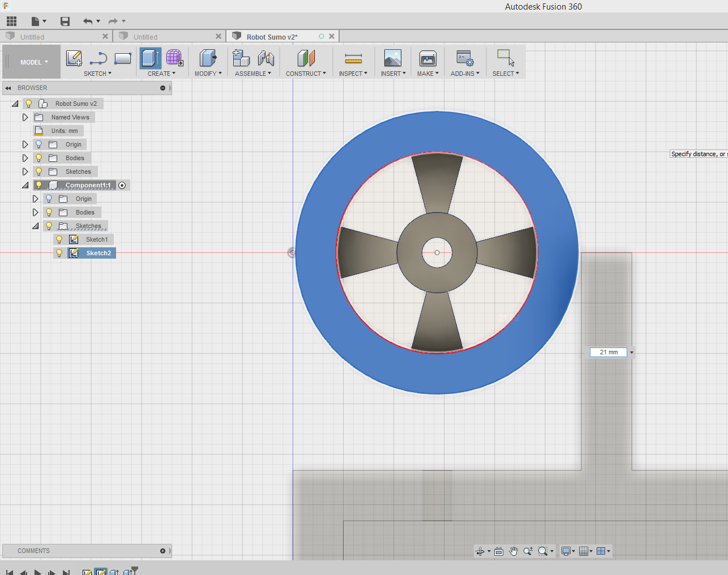Viewport: 728px width, 575px height.
Task: Expand the top-level Origin tree node
Action: tap(25, 144)
